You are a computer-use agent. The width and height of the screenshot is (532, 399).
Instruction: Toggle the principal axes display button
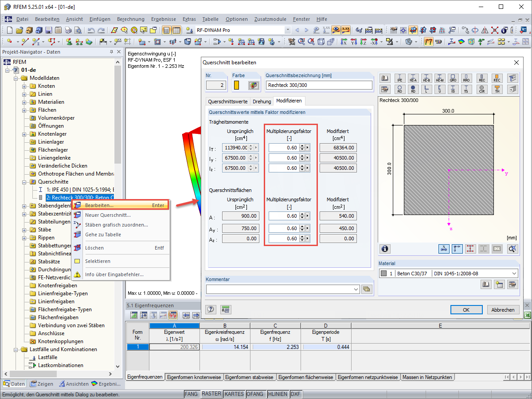458,249
